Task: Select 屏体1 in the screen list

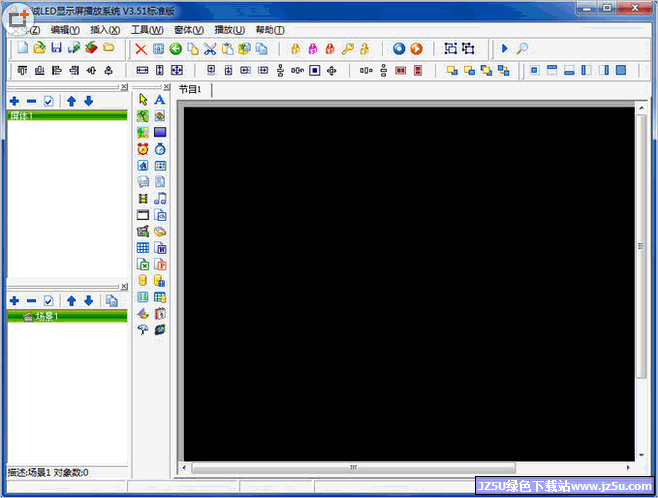Action: [67, 116]
